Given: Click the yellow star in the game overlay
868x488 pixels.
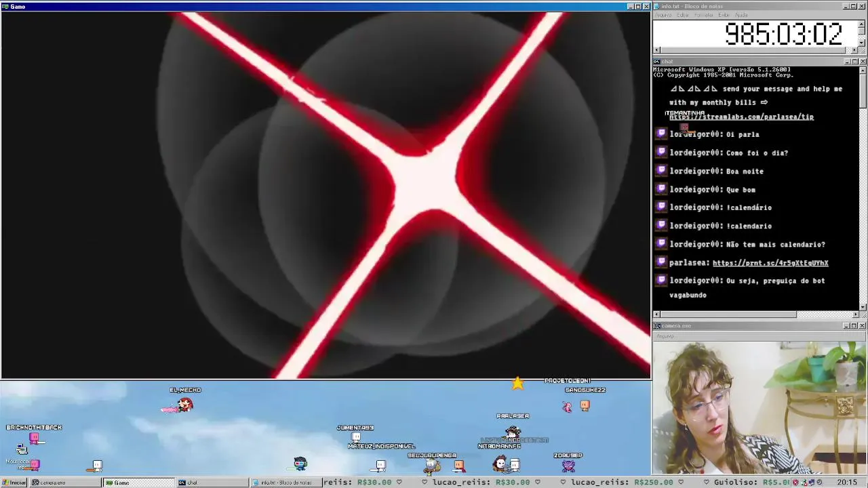Looking at the screenshot, I should pos(517,384).
